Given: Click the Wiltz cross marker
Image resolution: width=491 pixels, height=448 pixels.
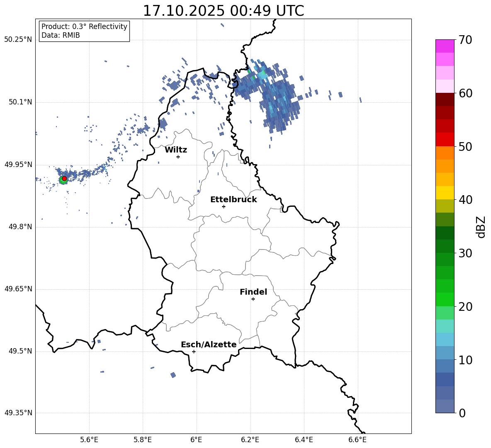Looking at the screenshot, I should click(x=178, y=157).
